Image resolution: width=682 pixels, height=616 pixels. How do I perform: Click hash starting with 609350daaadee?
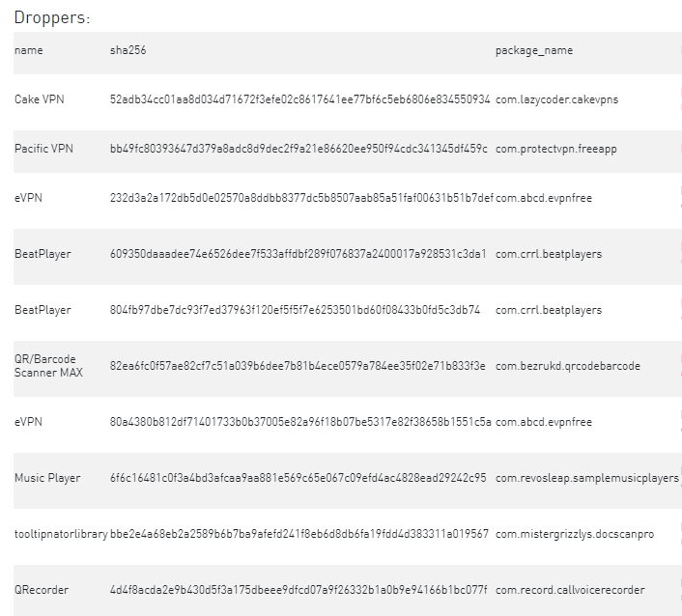(298, 254)
